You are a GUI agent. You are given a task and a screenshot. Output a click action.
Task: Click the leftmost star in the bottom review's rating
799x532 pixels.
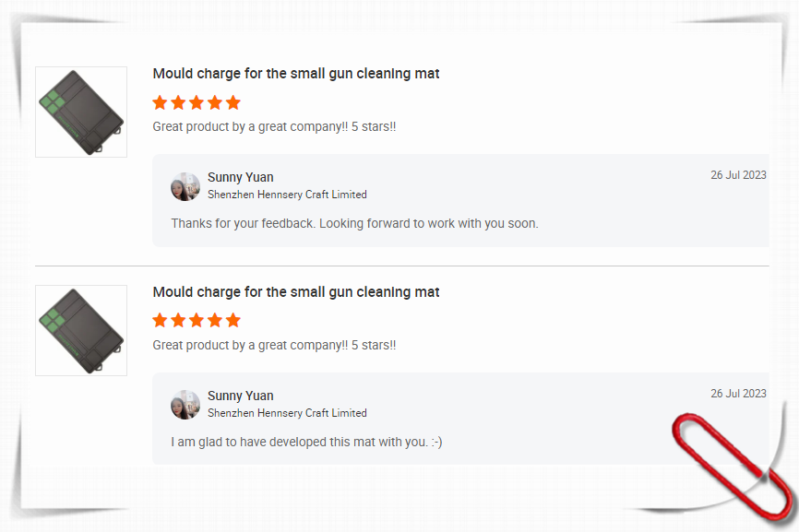161,321
